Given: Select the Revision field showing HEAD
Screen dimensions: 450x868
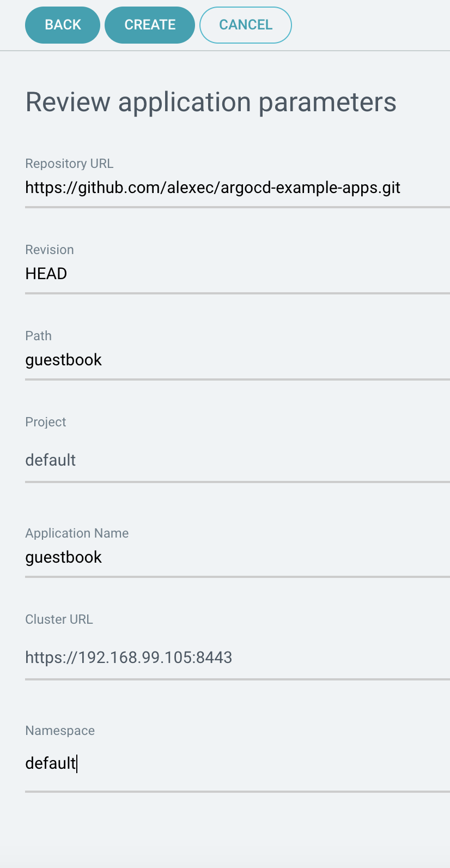Looking at the screenshot, I should [218, 274].
